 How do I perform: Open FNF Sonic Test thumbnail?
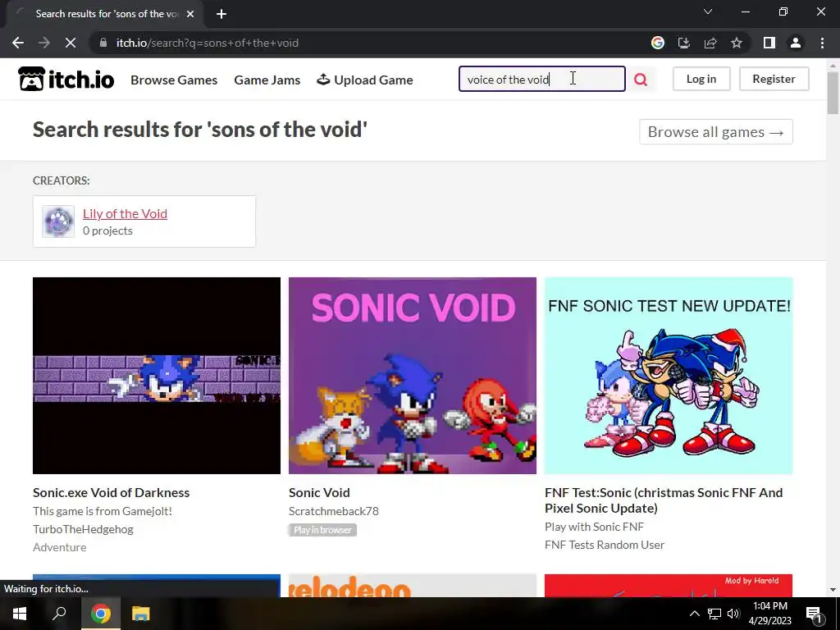[669, 376]
